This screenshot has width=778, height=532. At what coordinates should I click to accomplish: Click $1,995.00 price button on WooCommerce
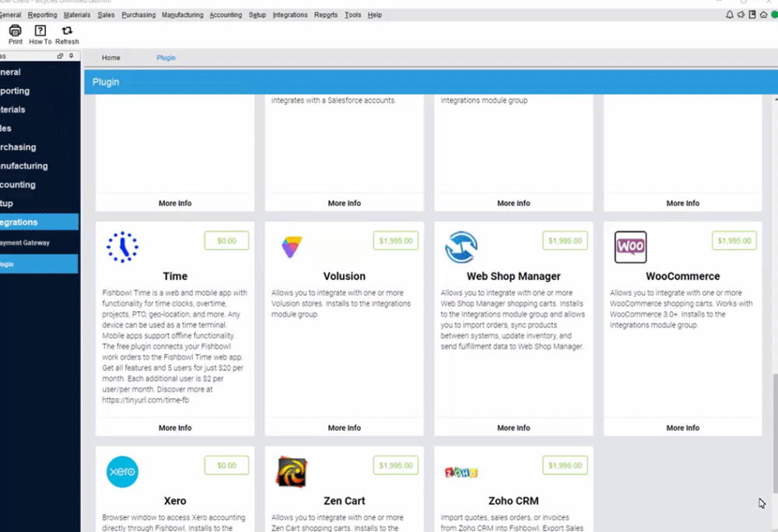coord(734,241)
